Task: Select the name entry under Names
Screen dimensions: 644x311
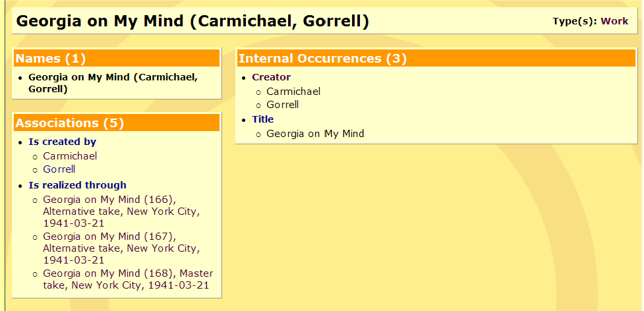Action: (112, 83)
